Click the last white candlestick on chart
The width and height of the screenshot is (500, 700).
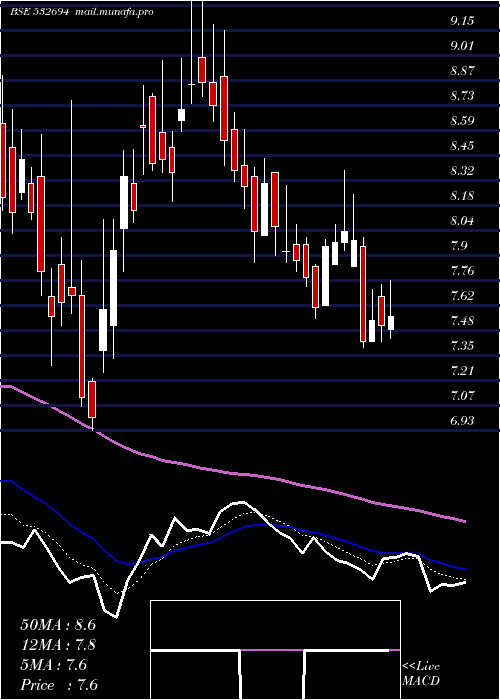click(391, 323)
